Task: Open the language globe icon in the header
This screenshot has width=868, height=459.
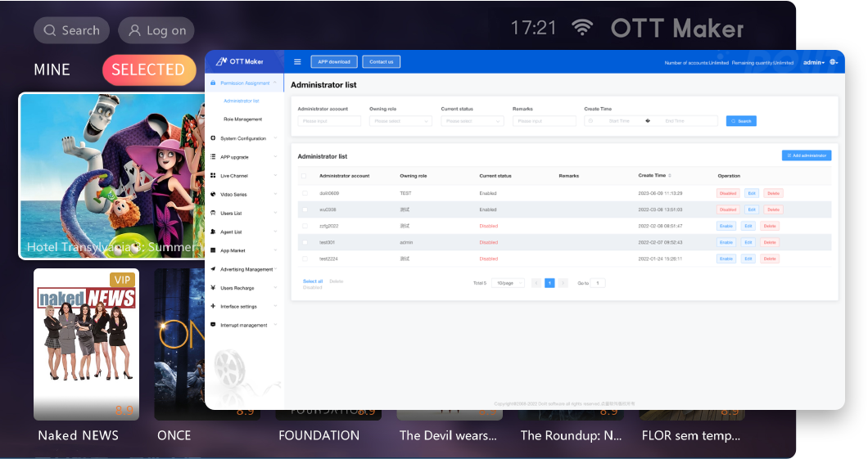Action: pos(834,62)
